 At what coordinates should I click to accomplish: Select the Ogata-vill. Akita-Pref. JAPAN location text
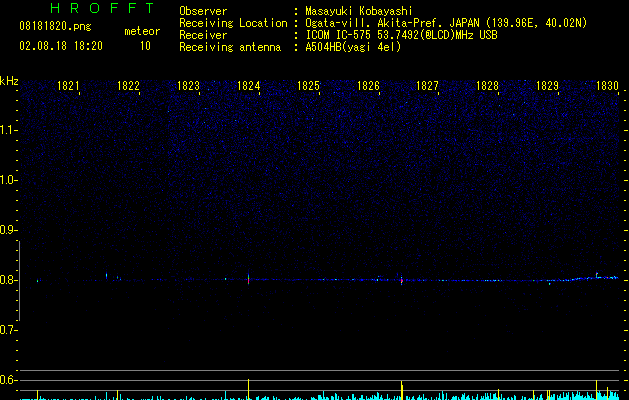click(x=446, y=23)
